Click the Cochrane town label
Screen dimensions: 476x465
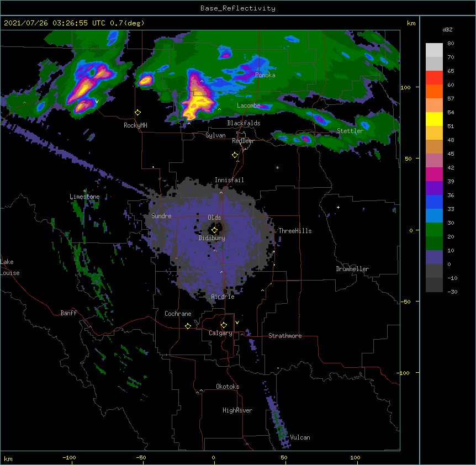[178, 314]
